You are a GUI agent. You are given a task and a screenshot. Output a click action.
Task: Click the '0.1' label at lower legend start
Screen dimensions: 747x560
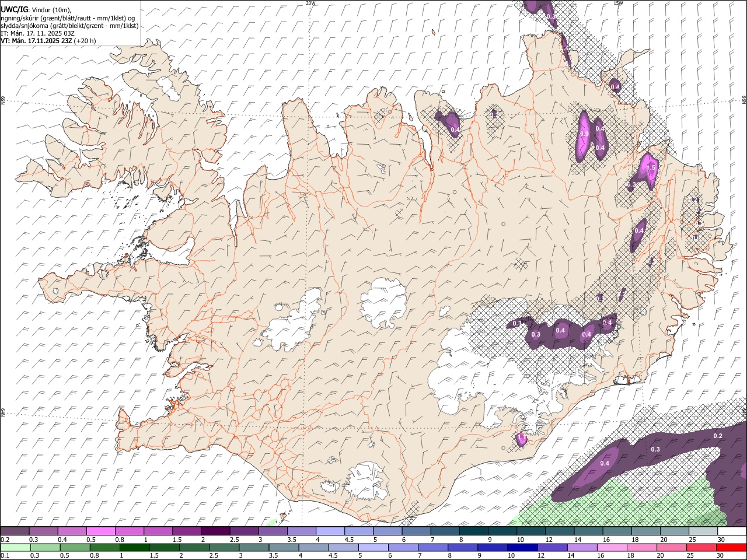coord(4,555)
